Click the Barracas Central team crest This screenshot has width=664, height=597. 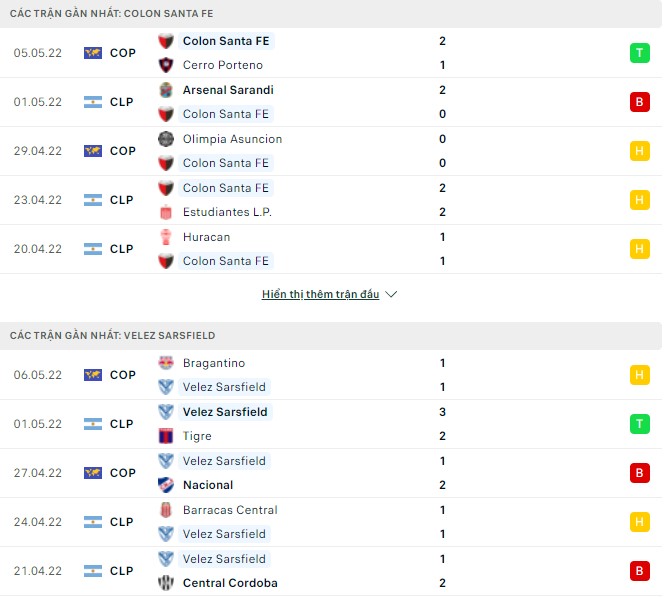pos(166,510)
